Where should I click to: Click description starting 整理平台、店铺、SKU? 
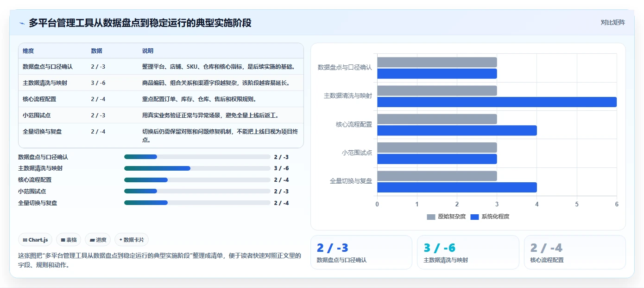point(219,66)
